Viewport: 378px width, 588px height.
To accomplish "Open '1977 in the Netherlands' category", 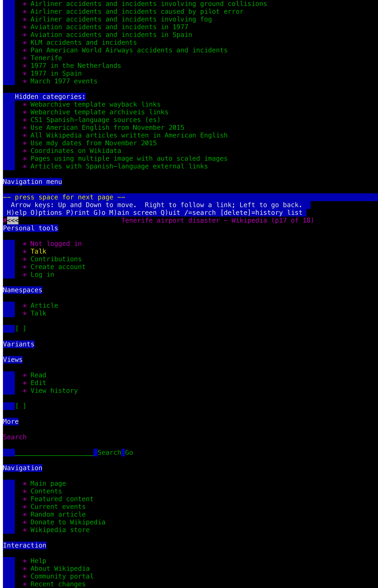I will click(x=76, y=66).
